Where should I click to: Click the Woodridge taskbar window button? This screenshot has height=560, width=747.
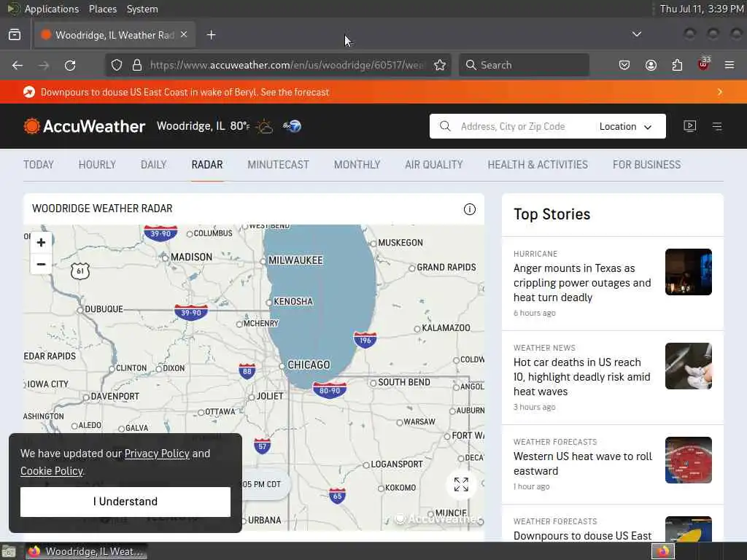tap(86, 551)
